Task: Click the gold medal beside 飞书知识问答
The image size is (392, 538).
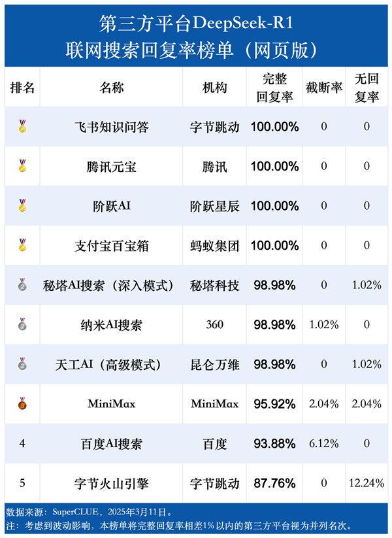Action: coord(22,126)
